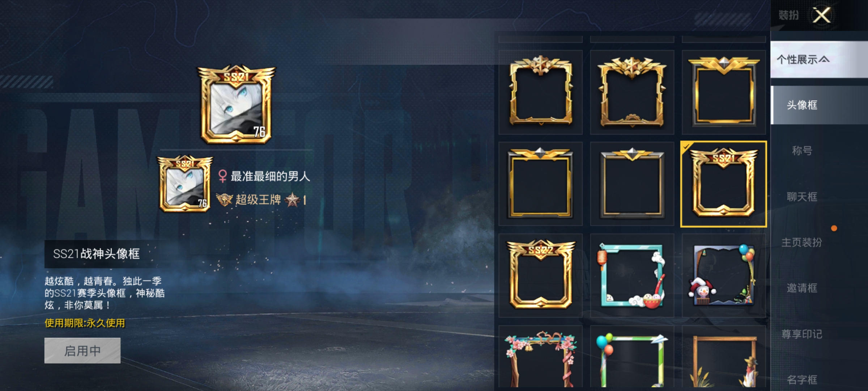This screenshot has width=868, height=391.
Task: Select the ornate gear-bottom golden frame
Action: [x=632, y=92]
